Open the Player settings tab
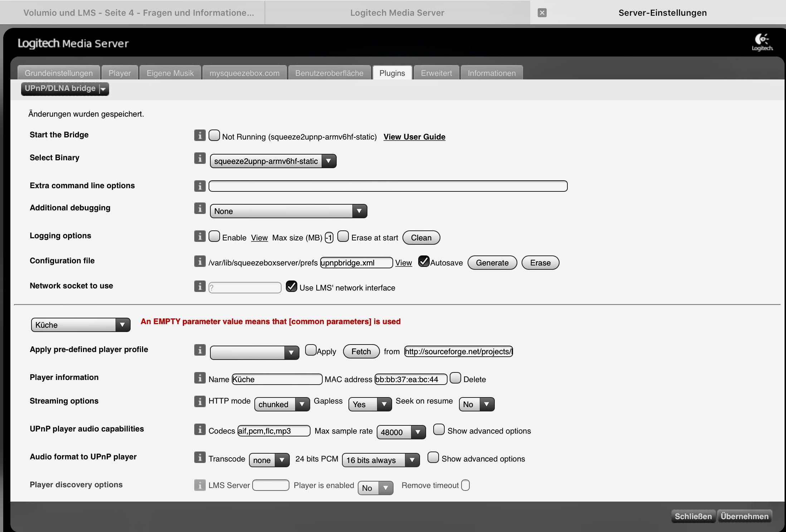This screenshot has width=786, height=532. [119, 73]
